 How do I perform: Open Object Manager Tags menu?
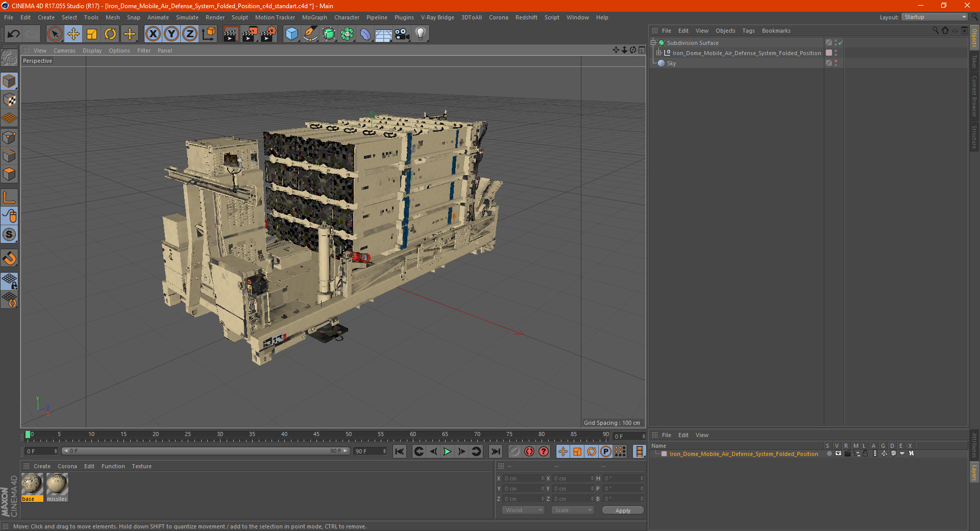click(748, 31)
